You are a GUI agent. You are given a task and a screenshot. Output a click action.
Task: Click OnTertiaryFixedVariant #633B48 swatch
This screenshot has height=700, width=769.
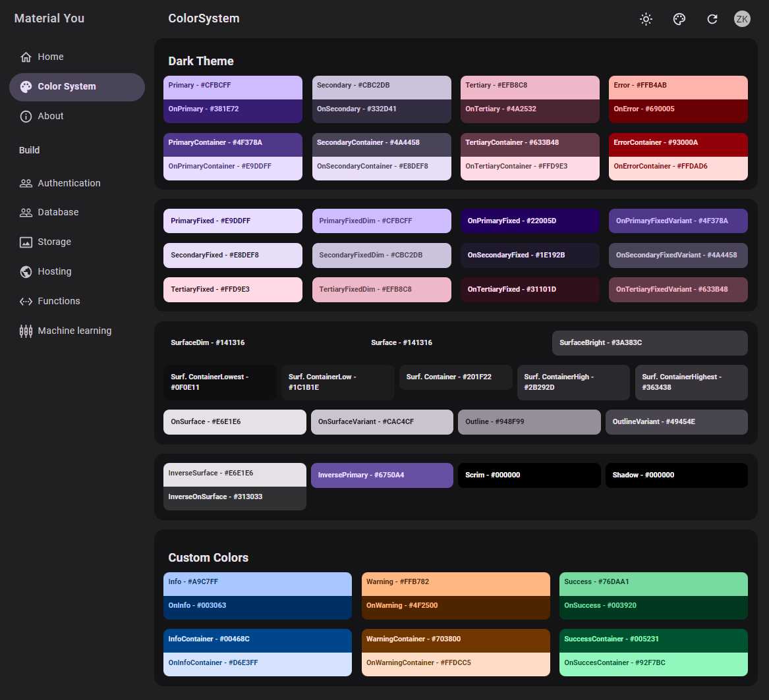tap(678, 290)
